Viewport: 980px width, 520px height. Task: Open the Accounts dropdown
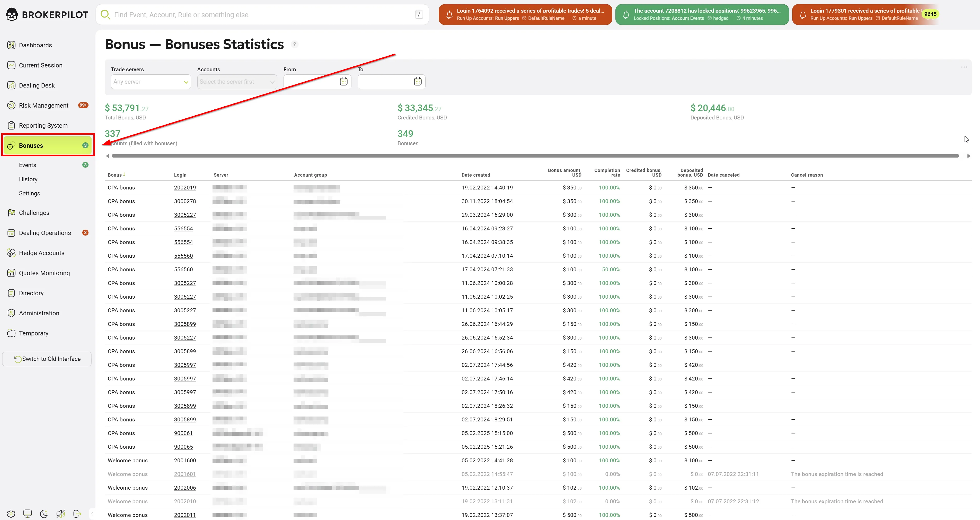[x=237, y=81]
